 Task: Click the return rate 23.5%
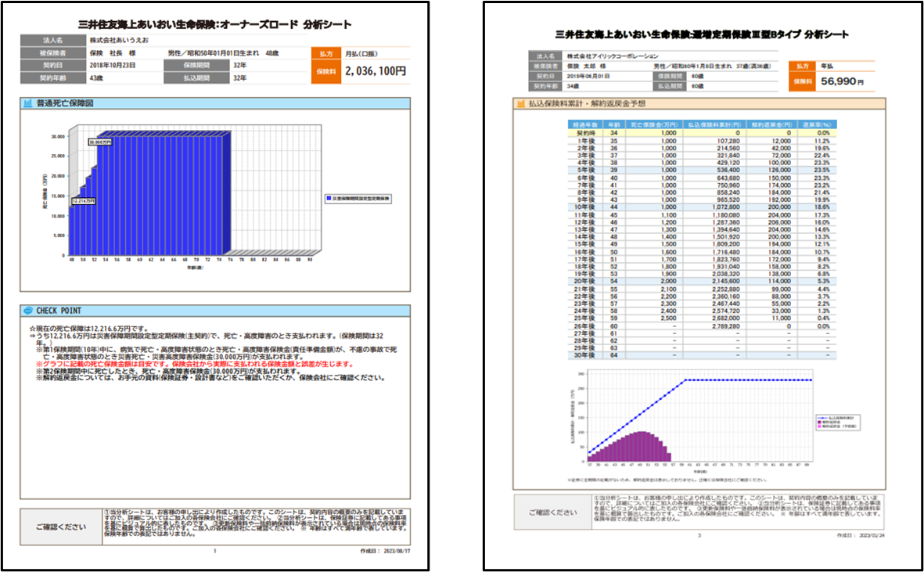[x=822, y=171]
